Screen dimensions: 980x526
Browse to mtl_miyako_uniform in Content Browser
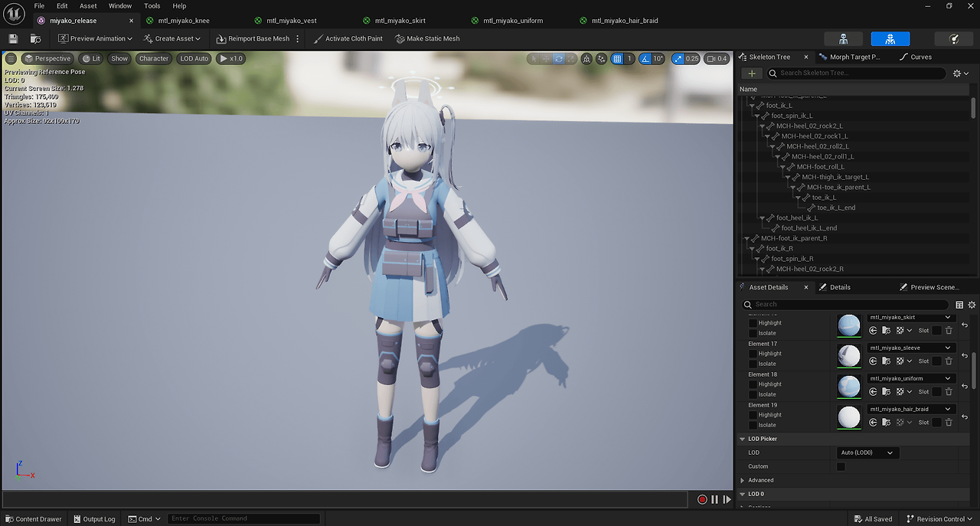[x=886, y=391]
